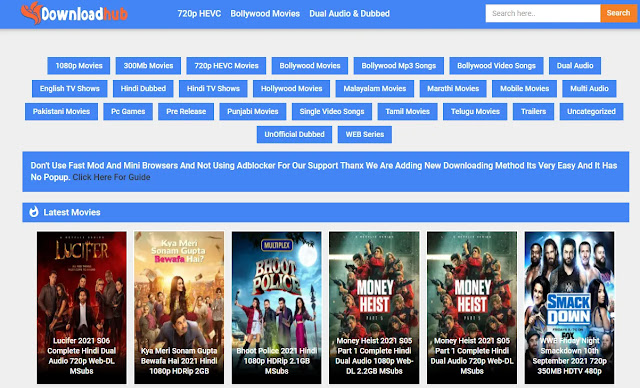Select Tamil Movies category

coord(407,111)
